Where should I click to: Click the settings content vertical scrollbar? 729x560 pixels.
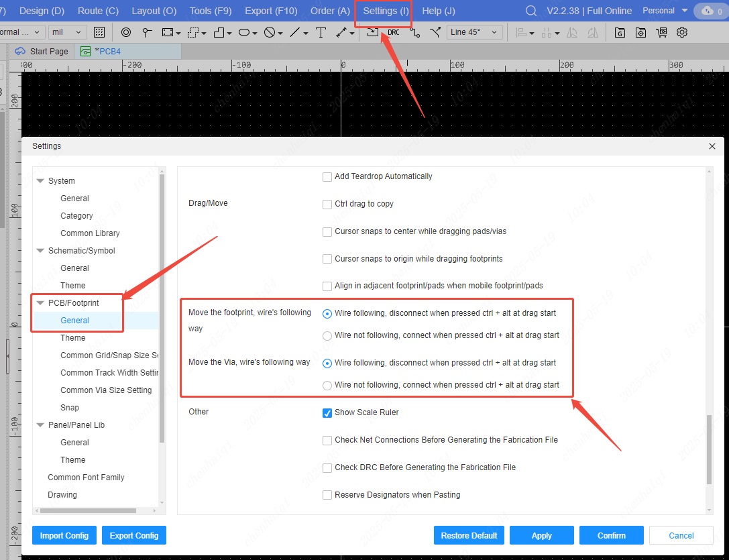tap(709, 449)
